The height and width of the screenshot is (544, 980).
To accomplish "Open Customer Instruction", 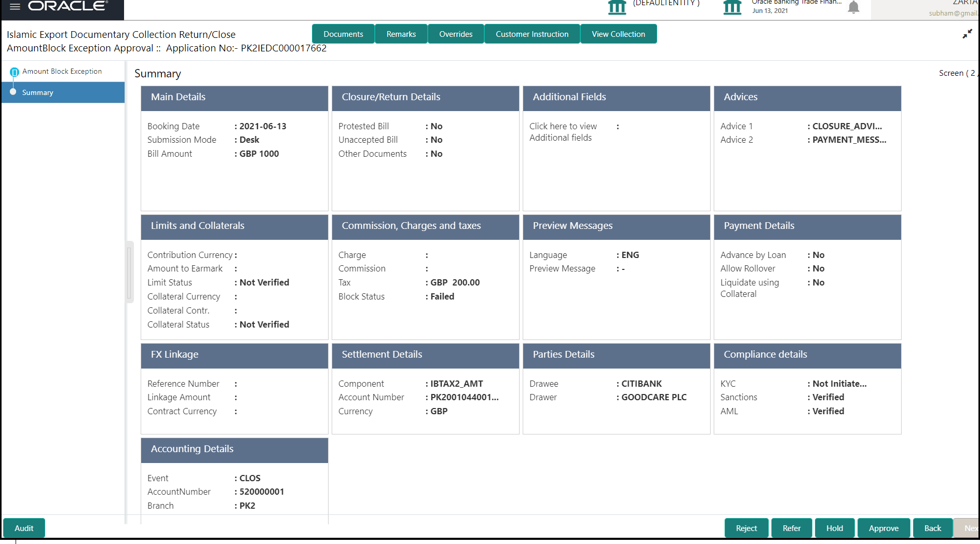I will tap(532, 33).
